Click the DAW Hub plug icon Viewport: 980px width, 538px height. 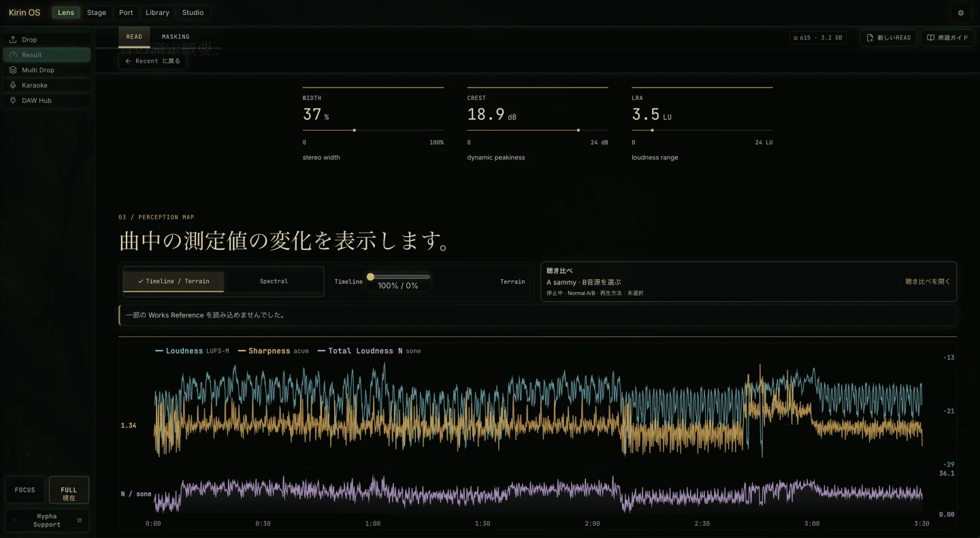[13, 100]
